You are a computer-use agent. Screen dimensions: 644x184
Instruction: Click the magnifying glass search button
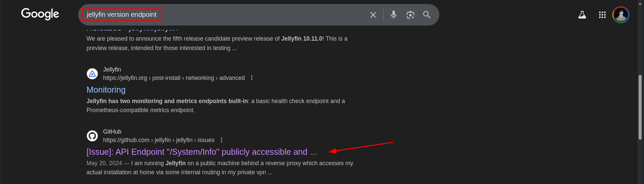coord(427,15)
